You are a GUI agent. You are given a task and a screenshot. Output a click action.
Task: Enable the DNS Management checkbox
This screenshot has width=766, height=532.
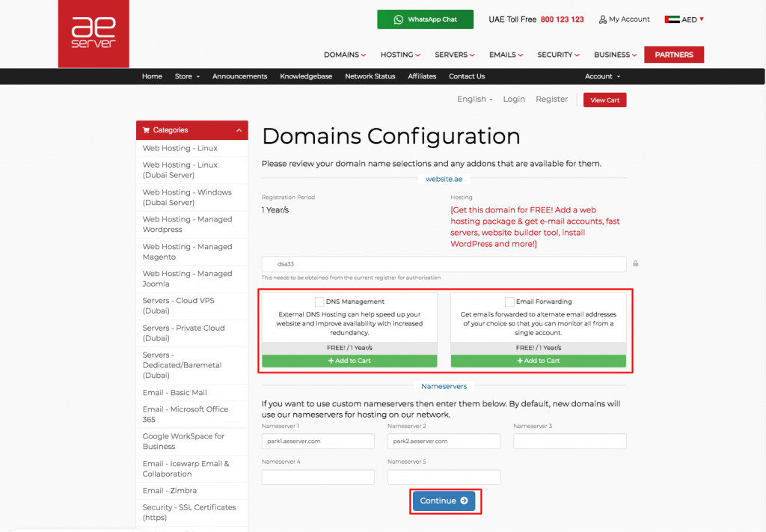[x=318, y=301]
